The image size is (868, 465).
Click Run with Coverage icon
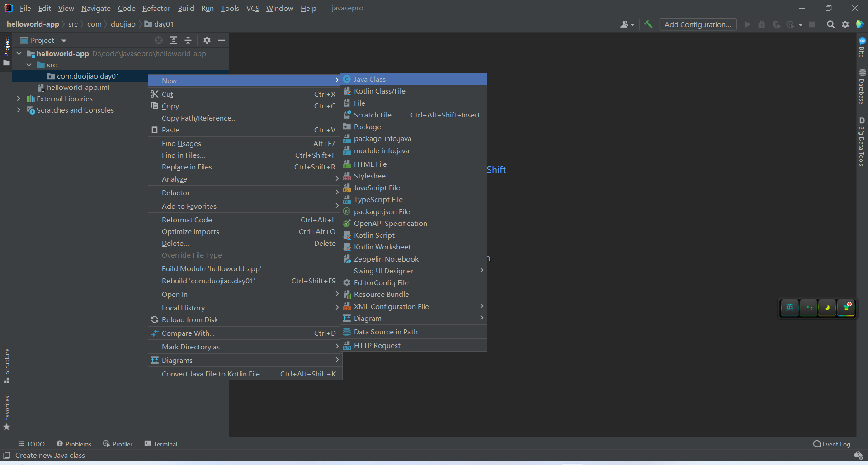tap(776, 24)
